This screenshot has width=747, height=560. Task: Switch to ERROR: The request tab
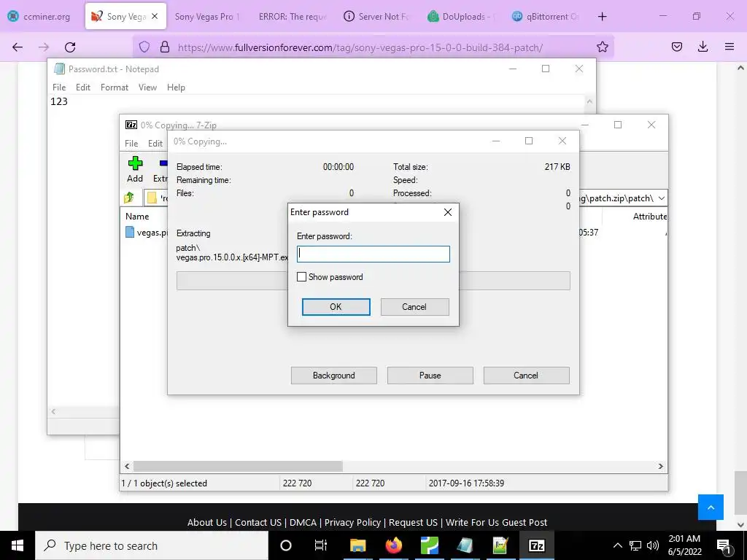(292, 16)
